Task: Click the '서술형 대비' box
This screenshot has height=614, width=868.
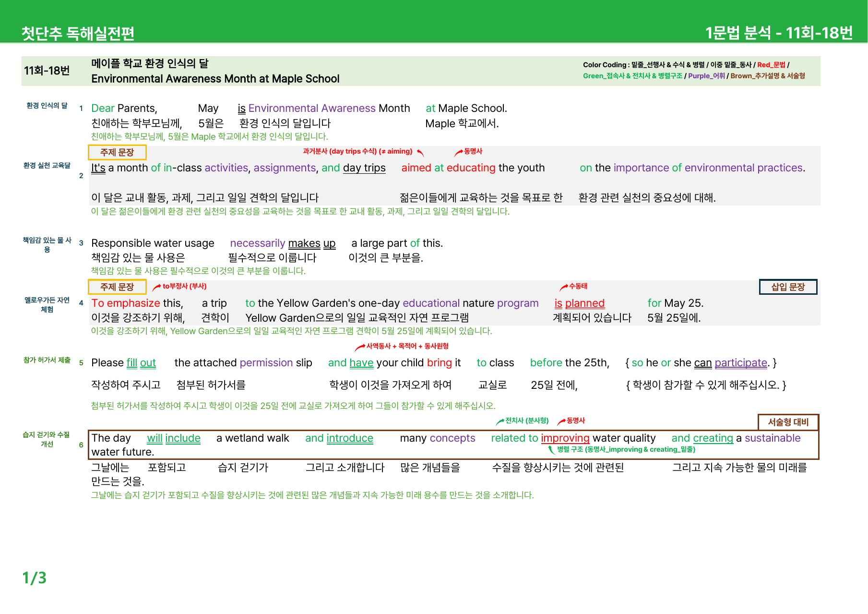Action: (x=788, y=422)
